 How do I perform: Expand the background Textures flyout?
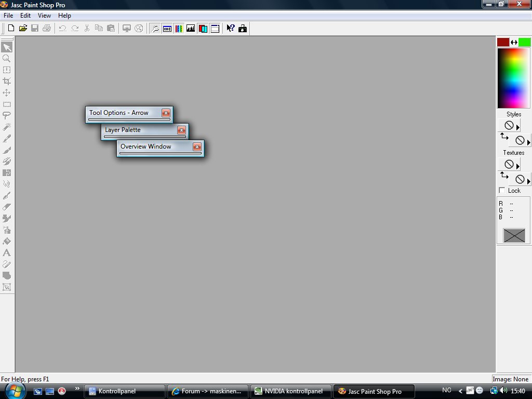click(528, 181)
